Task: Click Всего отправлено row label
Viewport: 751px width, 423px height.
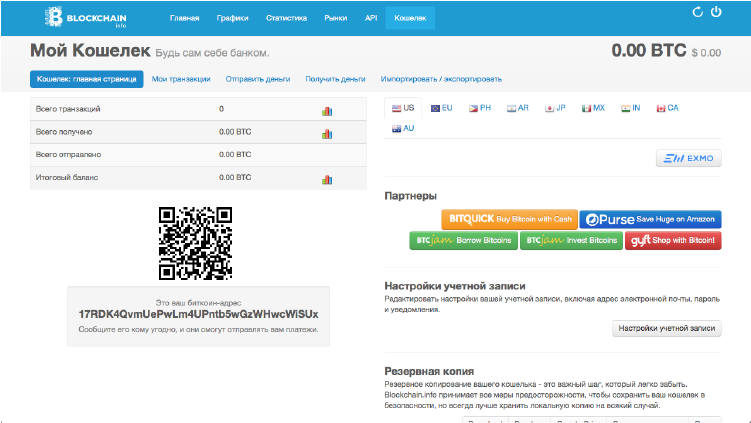Action: [x=68, y=155]
